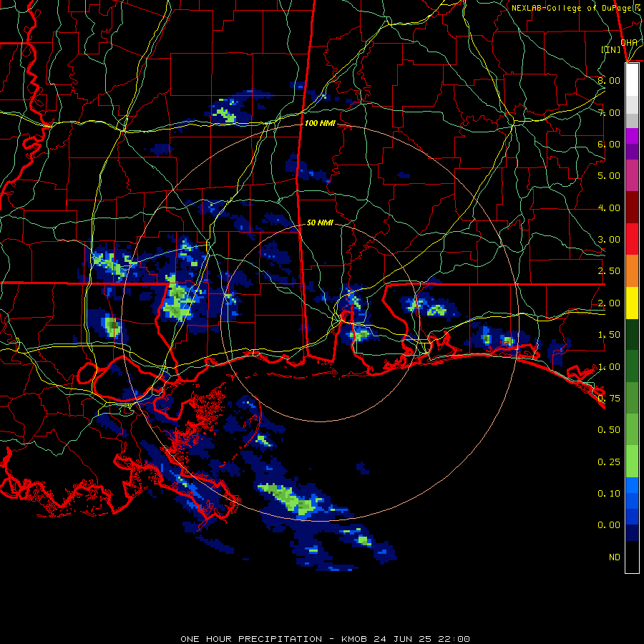Select the white legend swatch near 8.00
644x644 pixels.
632,80
